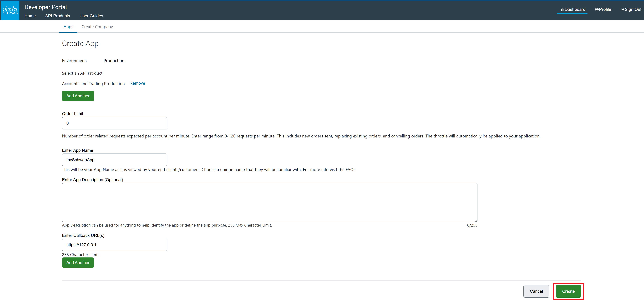Click the Select an API Product label
This screenshot has height=302, width=644.
82,73
